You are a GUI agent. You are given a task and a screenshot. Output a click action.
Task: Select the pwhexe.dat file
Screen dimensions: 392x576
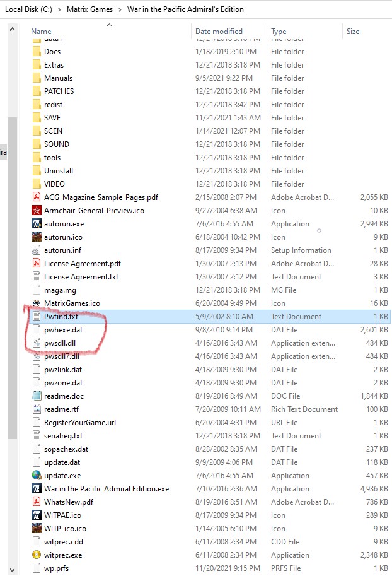(63, 329)
